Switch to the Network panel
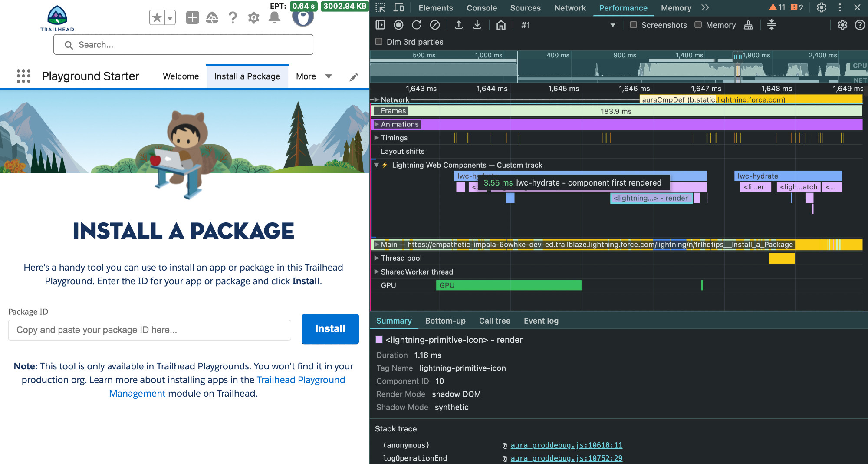The width and height of the screenshot is (868, 464). point(570,8)
